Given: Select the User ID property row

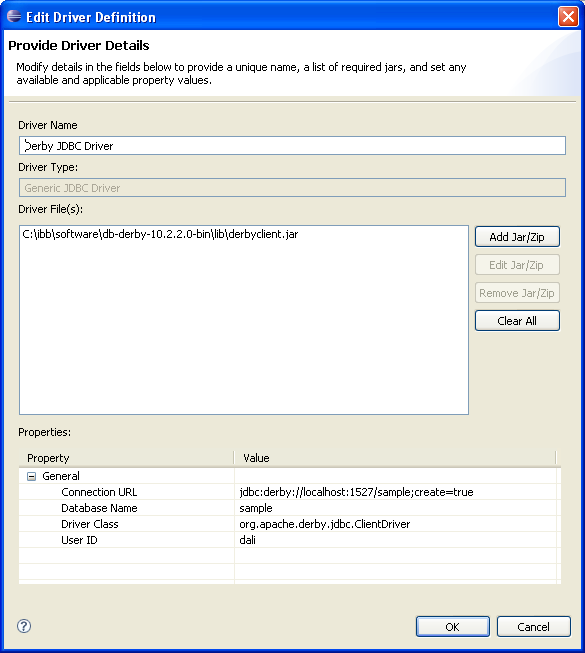Looking at the screenshot, I should coord(290,540).
